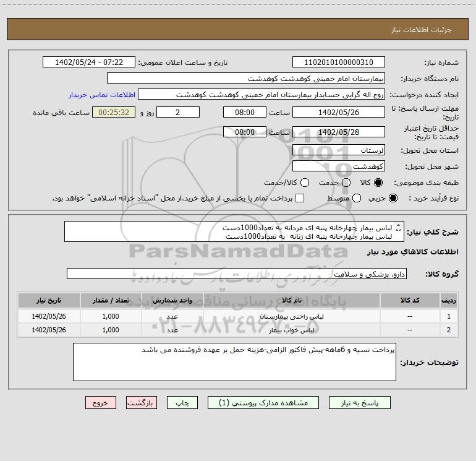Click the جزئیات اطلاعات نیاز header title
The height and width of the screenshot is (461, 476).
422,30
